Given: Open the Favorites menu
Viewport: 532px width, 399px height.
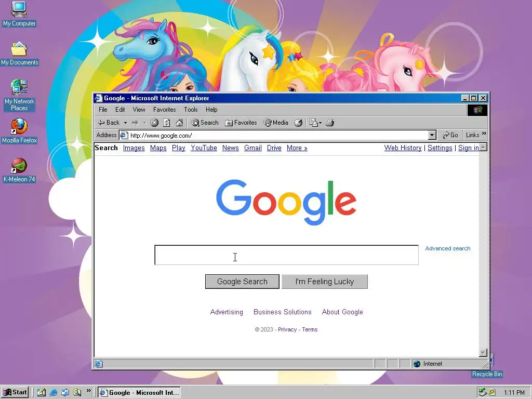Looking at the screenshot, I should pos(164,110).
